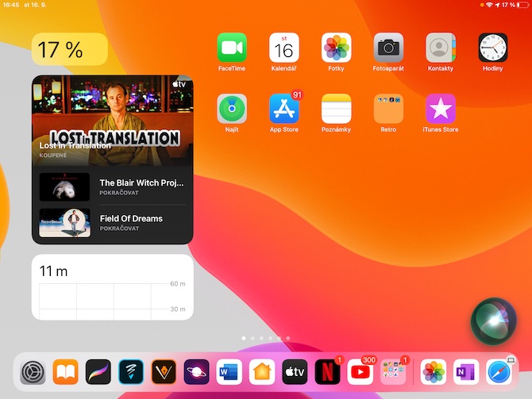The height and width of the screenshot is (399, 532).
Task: Open the purple planet app in dock
Action: (x=196, y=372)
